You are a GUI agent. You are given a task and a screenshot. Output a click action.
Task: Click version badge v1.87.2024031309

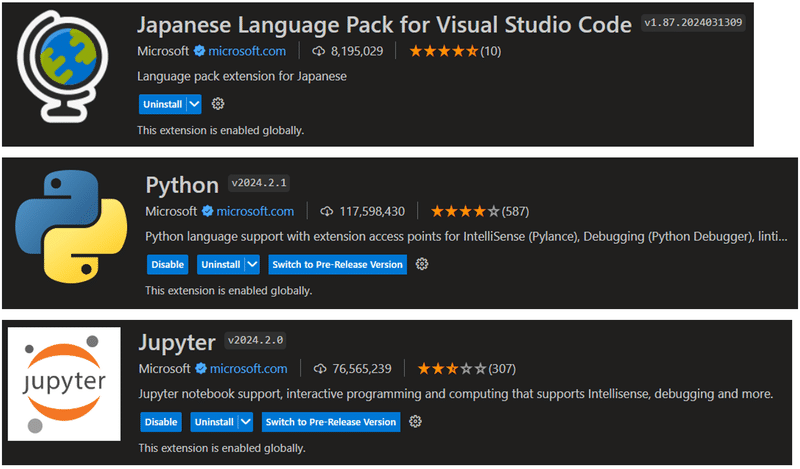point(693,22)
